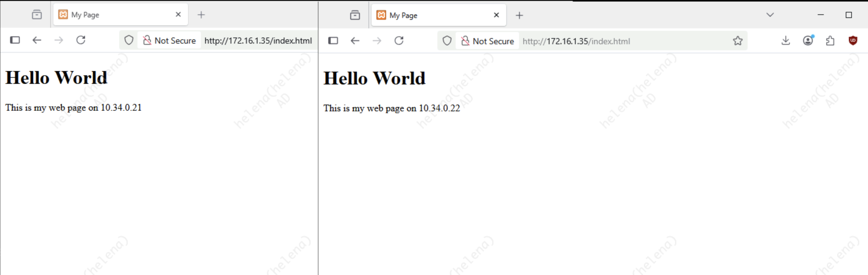Open Firefox View in left window
Image resolution: width=868 pixels, height=275 pixels.
[37, 15]
